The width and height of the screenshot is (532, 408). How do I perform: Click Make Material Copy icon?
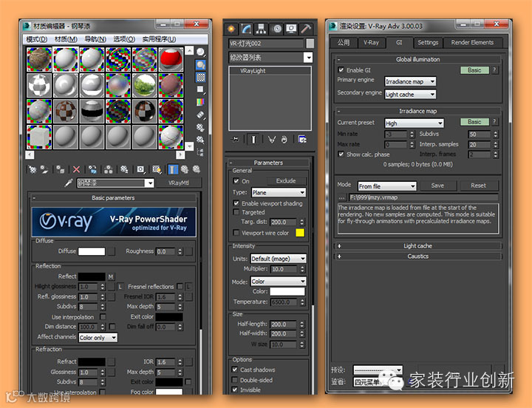click(x=92, y=169)
